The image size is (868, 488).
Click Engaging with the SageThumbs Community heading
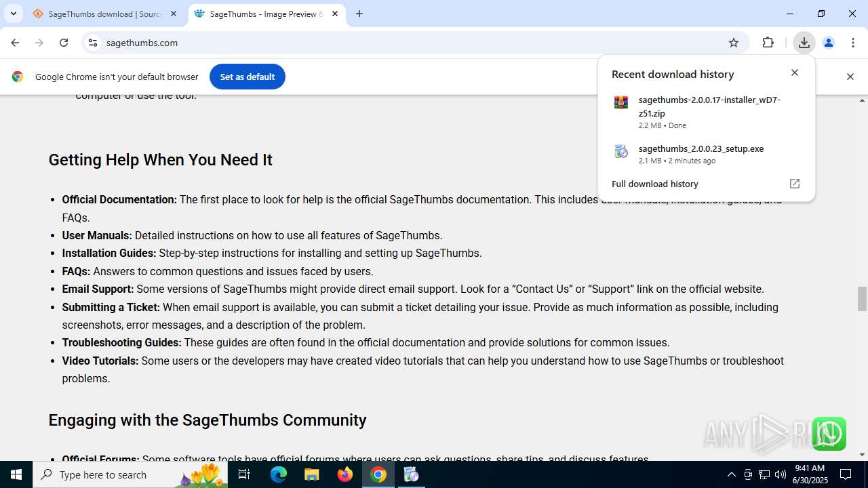tap(208, 420)
